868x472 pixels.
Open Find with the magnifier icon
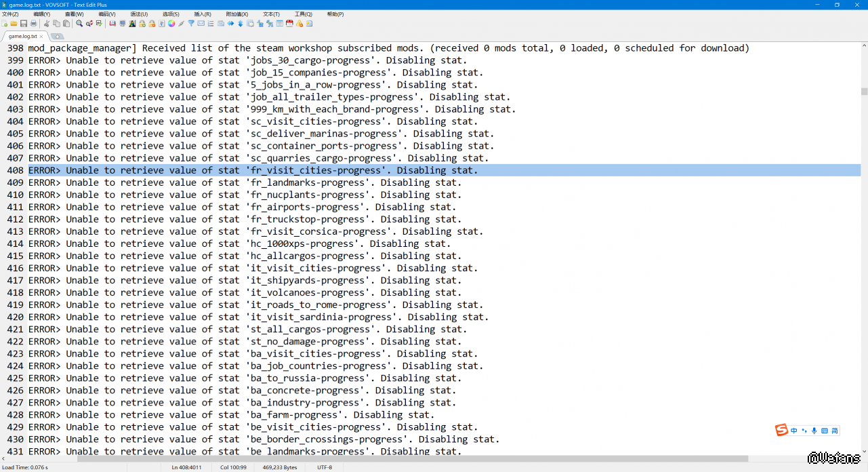point(79,23)
